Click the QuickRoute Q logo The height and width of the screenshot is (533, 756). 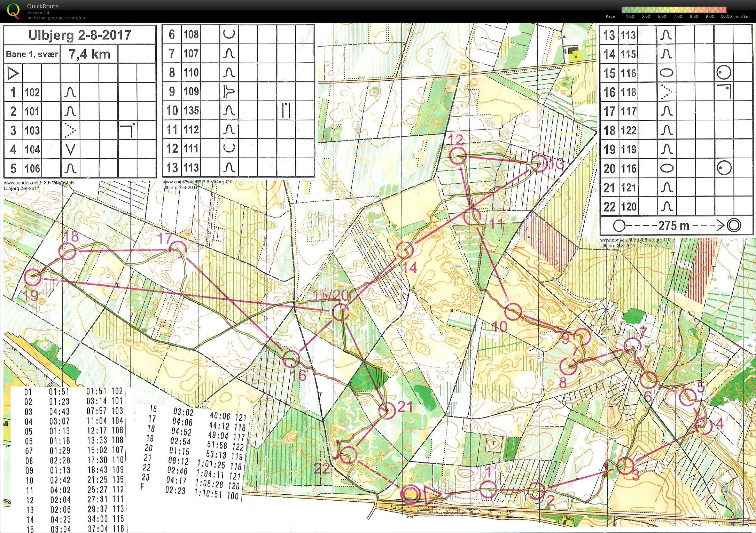click(13, 11)
